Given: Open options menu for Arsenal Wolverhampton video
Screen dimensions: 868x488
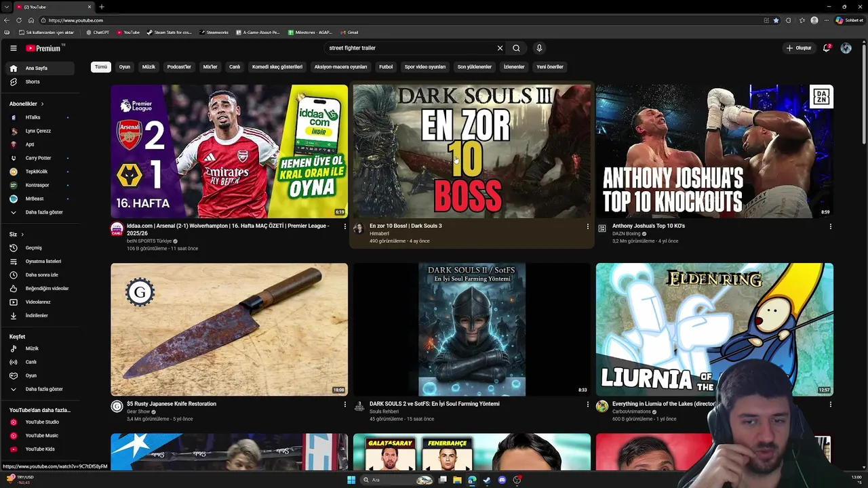Looking at the screenshot, I should click(344, 226).
